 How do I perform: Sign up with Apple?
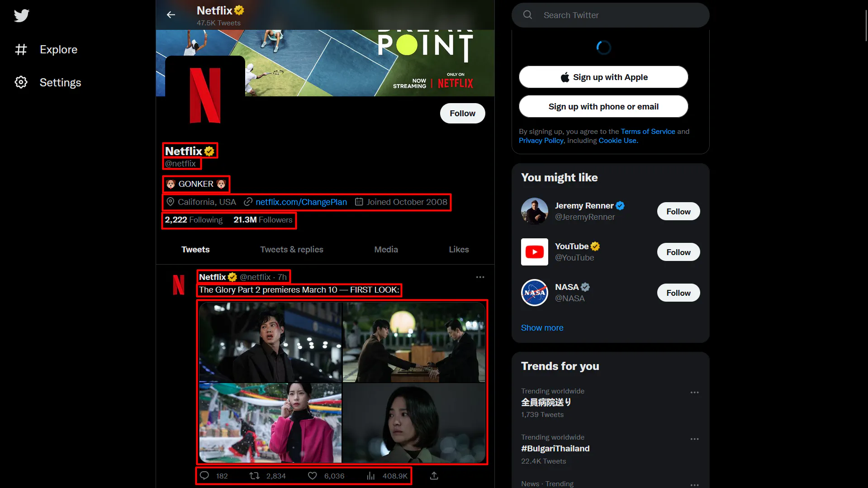click(x=603, y=77)
